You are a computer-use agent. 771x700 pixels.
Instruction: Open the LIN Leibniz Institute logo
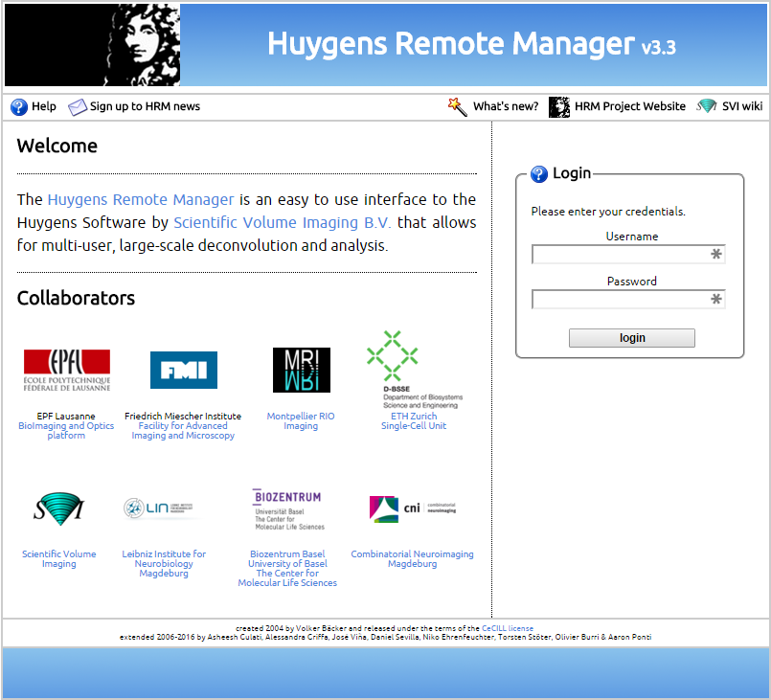click(164, 508)
